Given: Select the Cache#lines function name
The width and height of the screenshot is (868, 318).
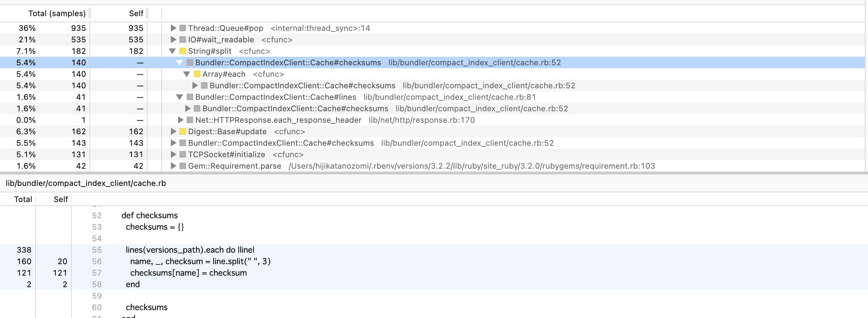Looking at the screenshot, I should coord(276,97).
